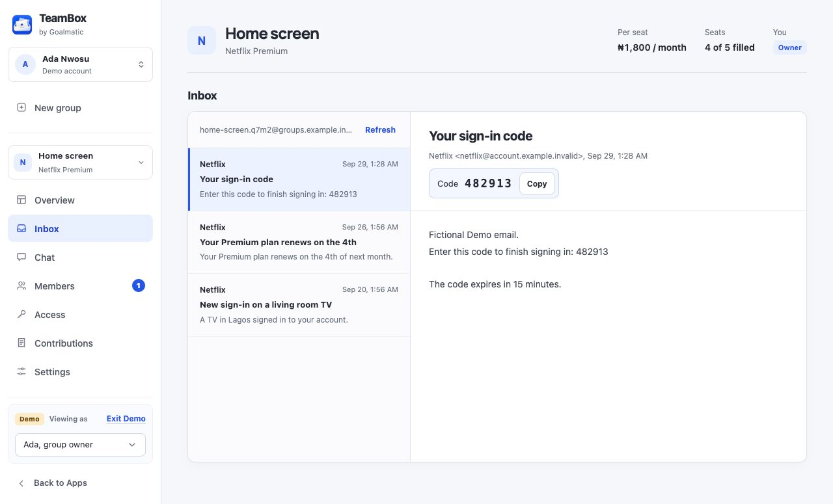Open the Settings page label
The image size is (833, 504).
52,372
